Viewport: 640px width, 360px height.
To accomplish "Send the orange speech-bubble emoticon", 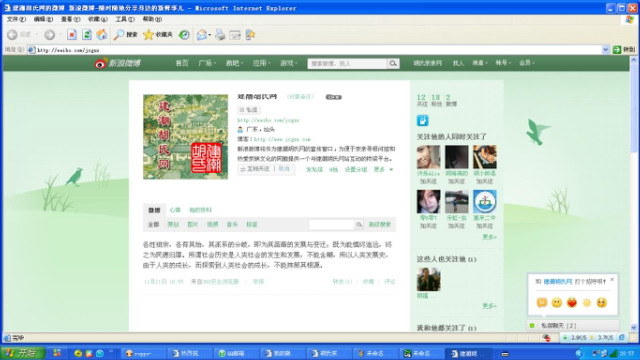I will pyautogui.click(x=542, y=302).
